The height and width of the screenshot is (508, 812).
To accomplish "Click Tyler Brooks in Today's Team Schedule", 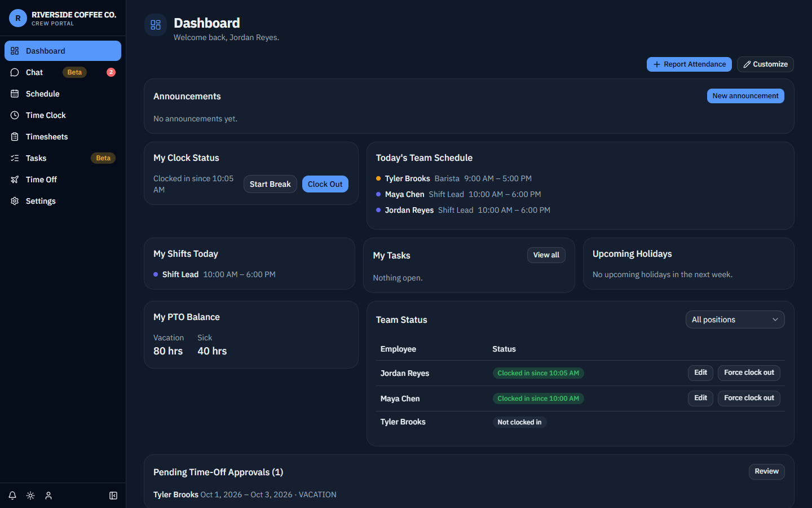I will coord(408,178).
